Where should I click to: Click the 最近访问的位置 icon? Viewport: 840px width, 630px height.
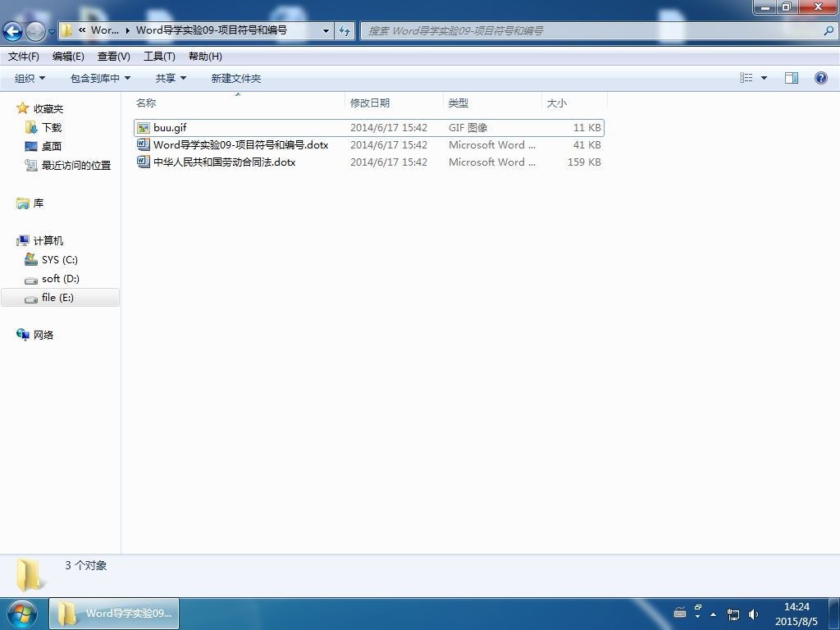[31, 165]
